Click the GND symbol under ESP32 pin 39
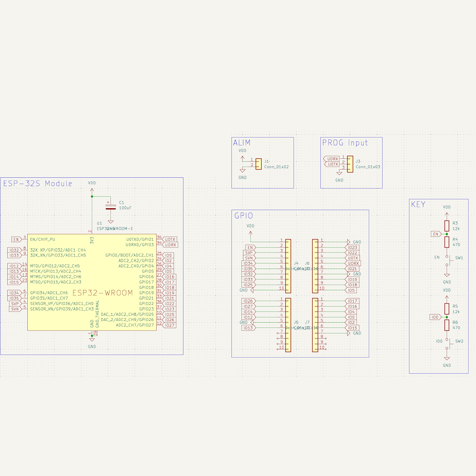Image resolution: width=476 pixels, height=476 pixels. [92, 339]
